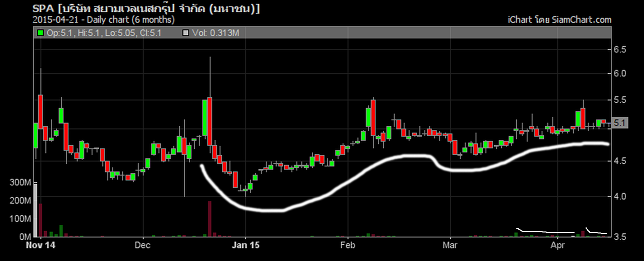Click the 5.1 current price tag
This screenshot has height=261, width=644.
pyautogui.click(x=620, y=123)
